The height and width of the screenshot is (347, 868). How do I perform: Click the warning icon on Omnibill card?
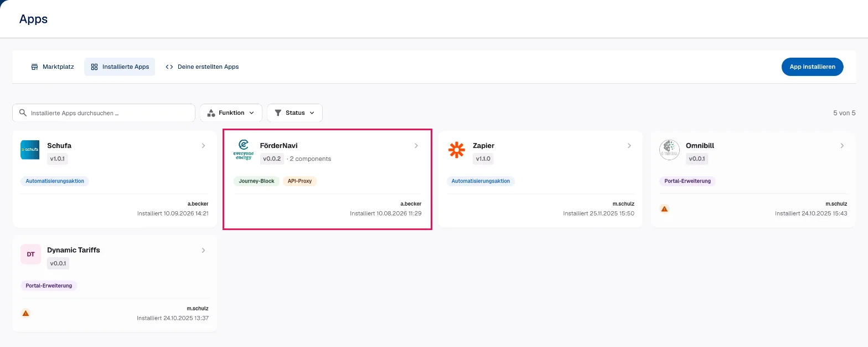[664, 209]
